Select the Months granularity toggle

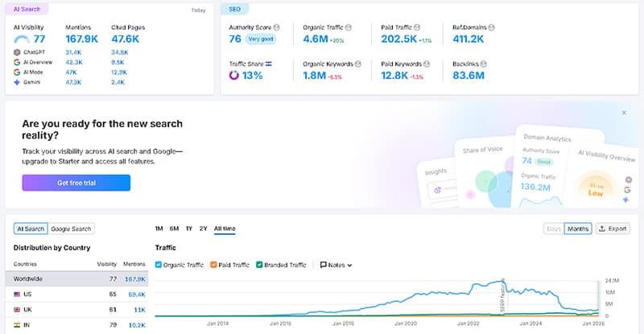coord(578,229)
